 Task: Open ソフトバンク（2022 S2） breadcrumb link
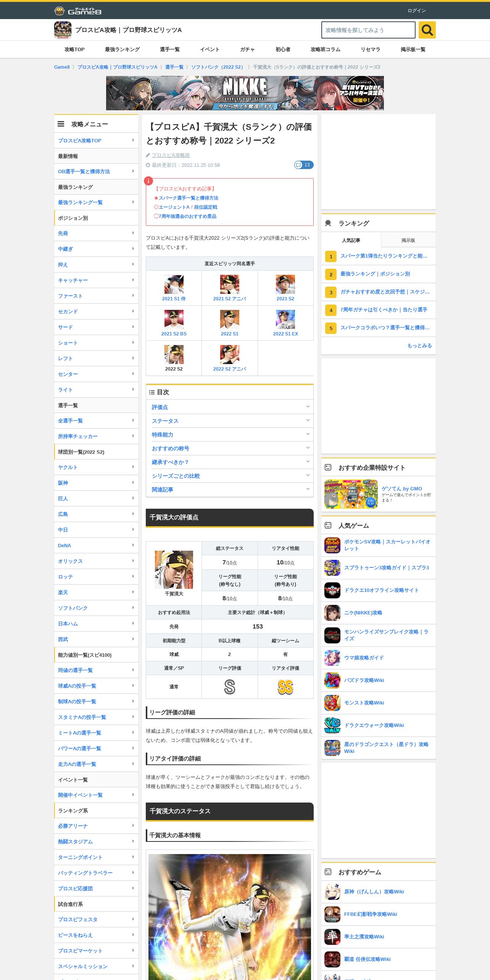[x=218, y=67]
